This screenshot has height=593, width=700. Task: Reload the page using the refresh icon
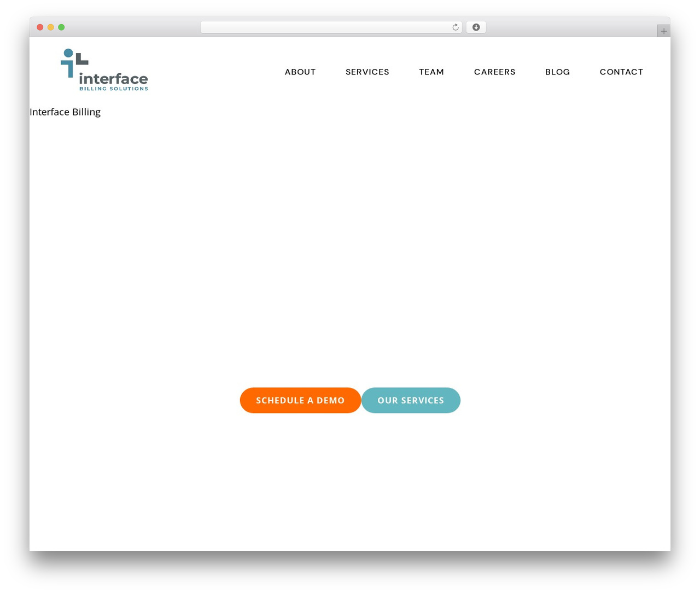[456, 27]
